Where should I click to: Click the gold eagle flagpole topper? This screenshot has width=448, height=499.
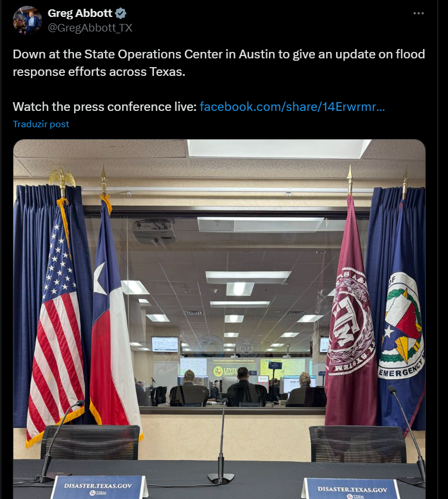62,177
